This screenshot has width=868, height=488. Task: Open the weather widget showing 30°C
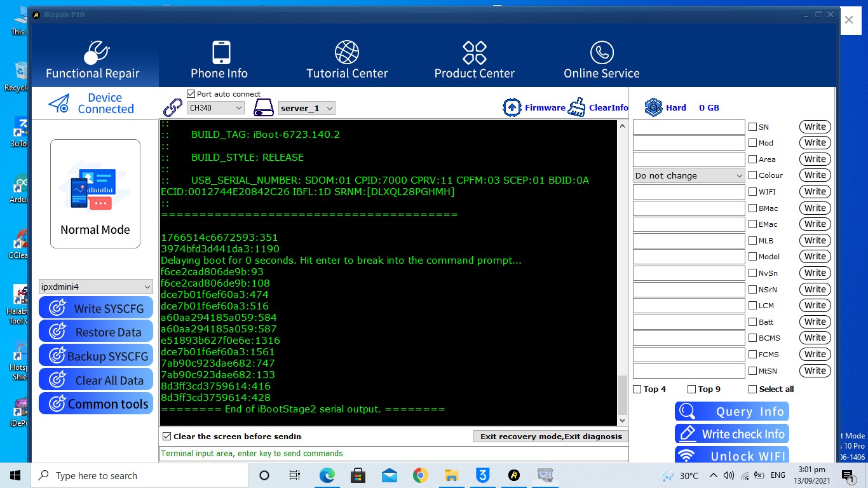(680, 475)
